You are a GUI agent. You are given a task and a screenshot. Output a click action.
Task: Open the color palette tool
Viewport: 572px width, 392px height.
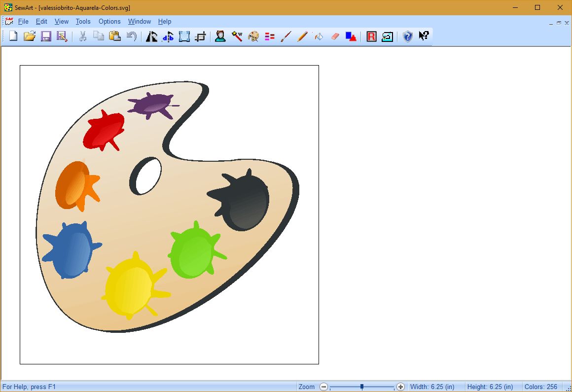point(253,36)
